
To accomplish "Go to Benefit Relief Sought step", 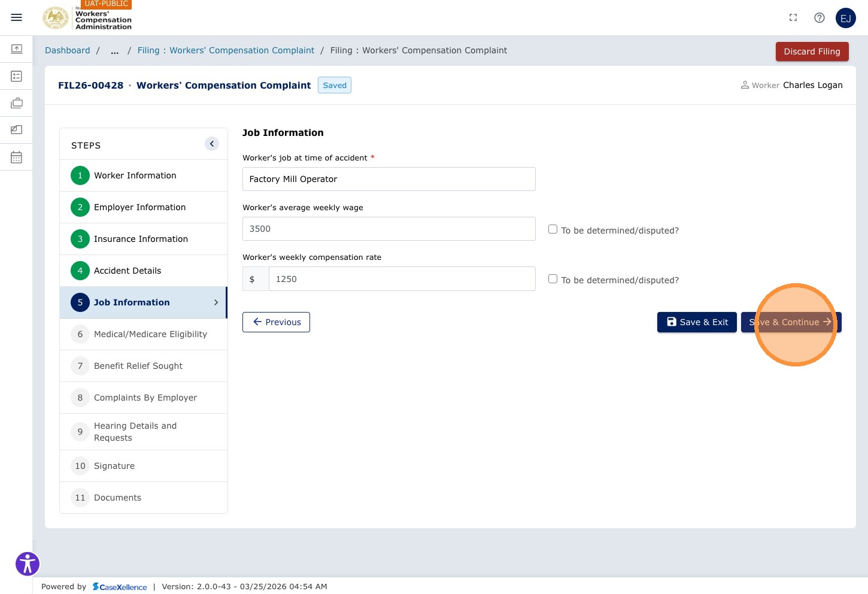I will pyautogui.click(x=144, y=366).
